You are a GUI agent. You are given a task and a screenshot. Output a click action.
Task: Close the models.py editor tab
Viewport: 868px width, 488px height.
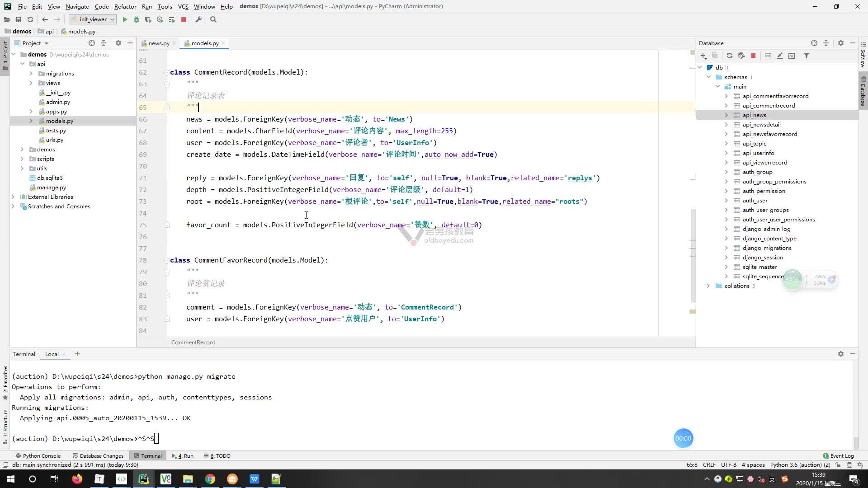pos(223,43)
